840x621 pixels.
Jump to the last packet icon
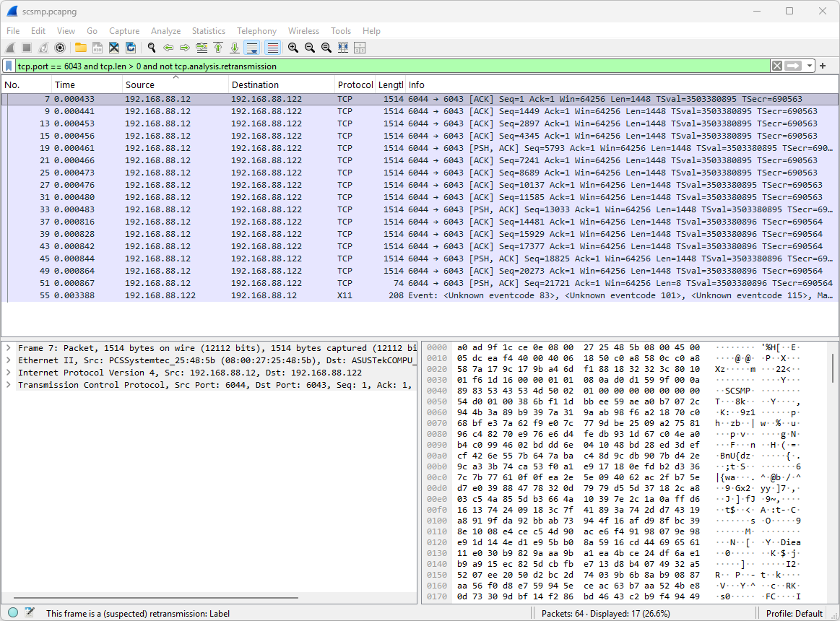click(235, 48)
